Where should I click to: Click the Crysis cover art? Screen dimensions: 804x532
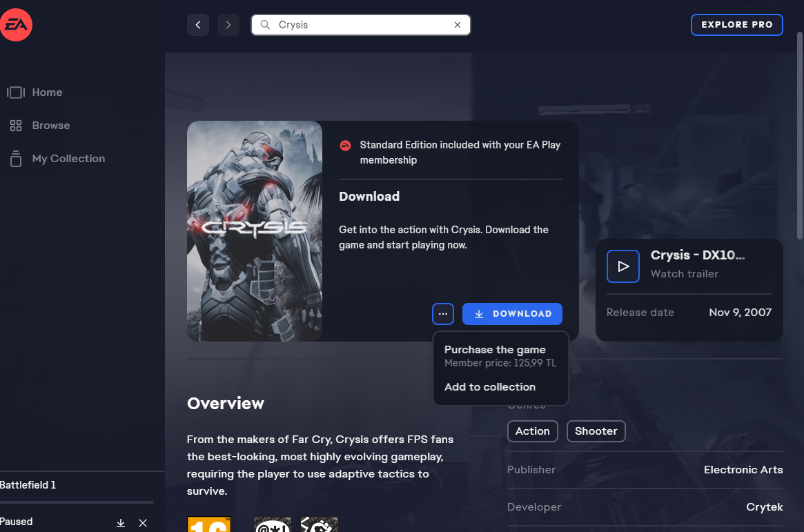tap(255, 231)
